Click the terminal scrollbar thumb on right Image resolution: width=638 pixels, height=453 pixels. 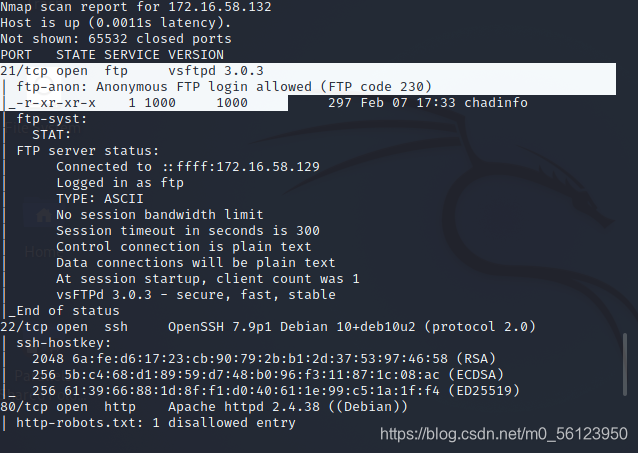[x=625, y=364]
